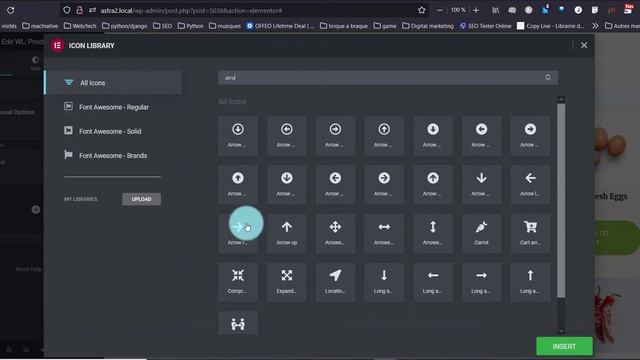Open the SEO Tester Online bookmark
The height and width of the screenshot is (360, 640).
[485, 26]
